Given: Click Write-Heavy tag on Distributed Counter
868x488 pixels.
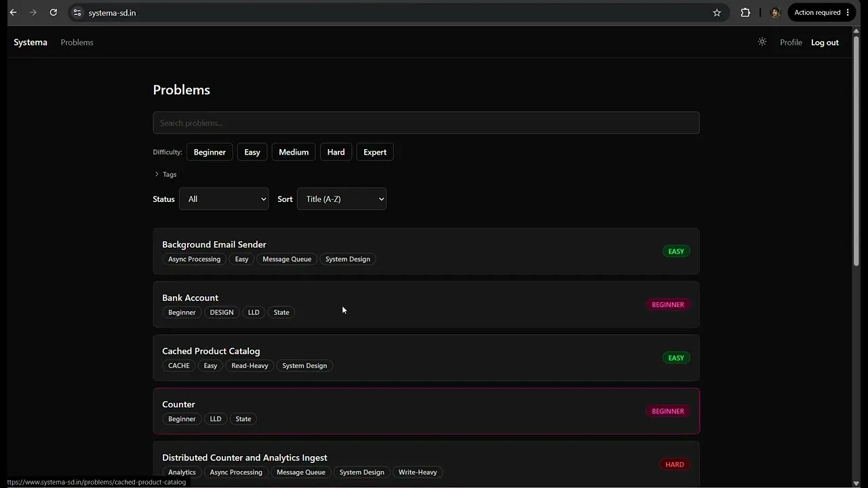Looking at the screenshot, I should click(x=418, y=472).
